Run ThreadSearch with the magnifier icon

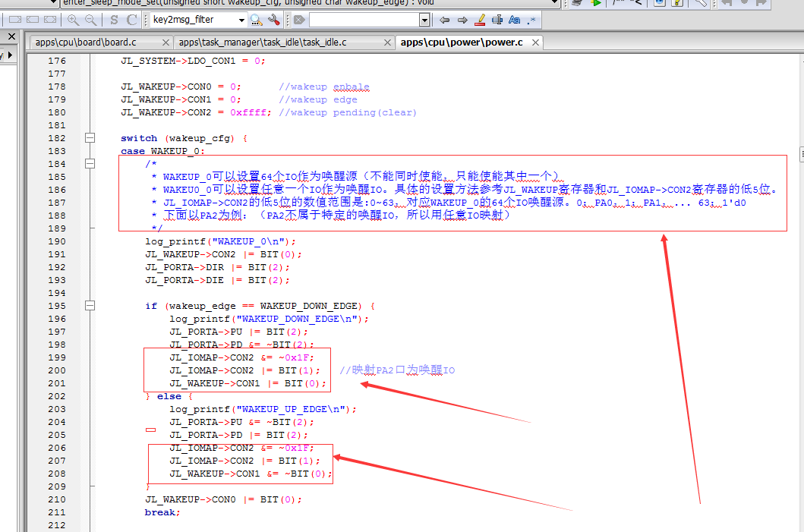[x=257, y=20]
